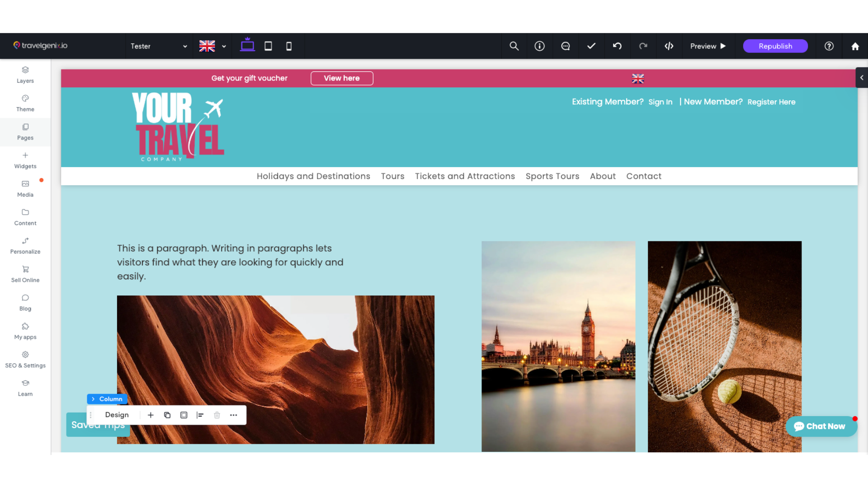The width and height of the screenshot is (868, 488).
Task: Duplicate the column using copy icon
Action: 167,415
